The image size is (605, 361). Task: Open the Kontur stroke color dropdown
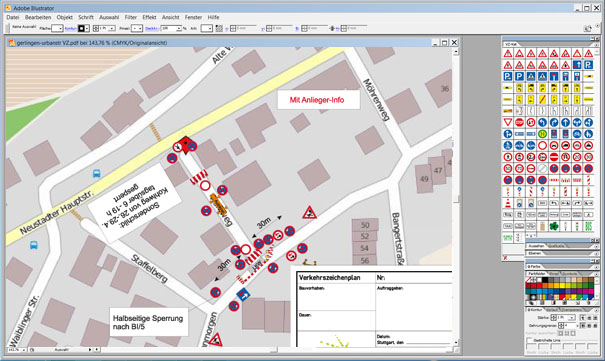coord(87,28)
